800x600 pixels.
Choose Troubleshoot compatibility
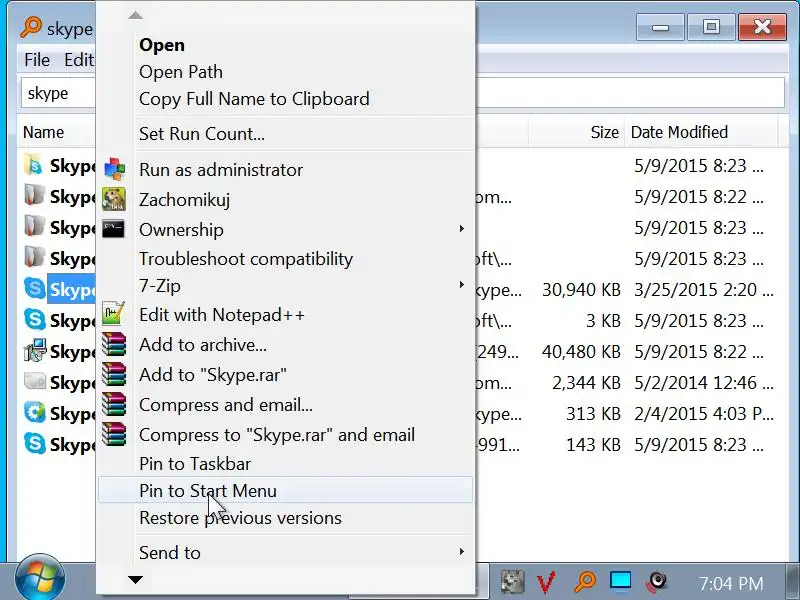pos(246,259)
